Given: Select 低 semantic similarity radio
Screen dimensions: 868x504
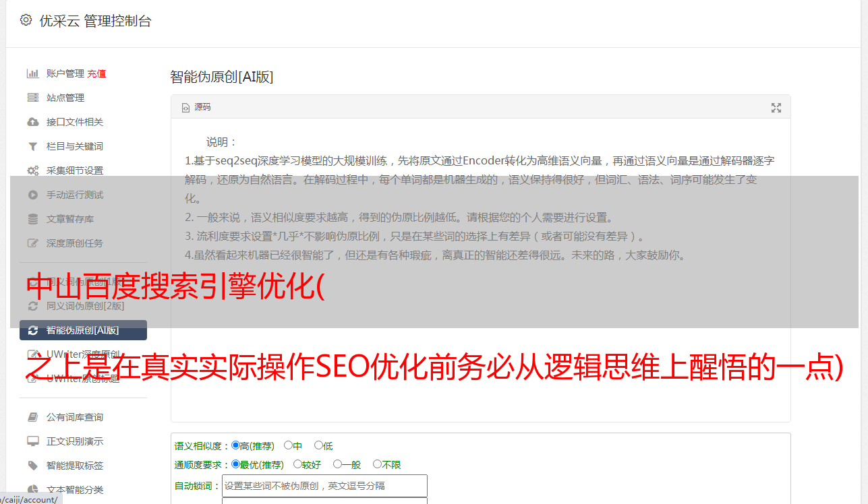Looking at the screenshot, I should (318, 445).
